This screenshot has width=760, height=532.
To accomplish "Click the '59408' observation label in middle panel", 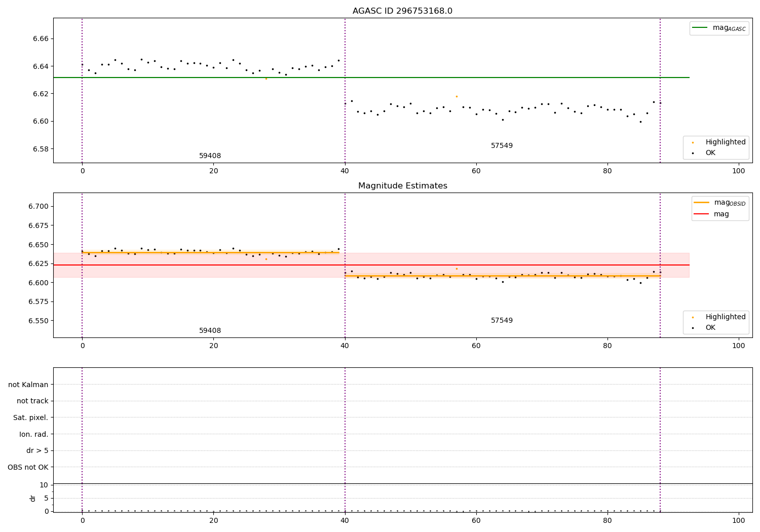I will pos(210,331).
